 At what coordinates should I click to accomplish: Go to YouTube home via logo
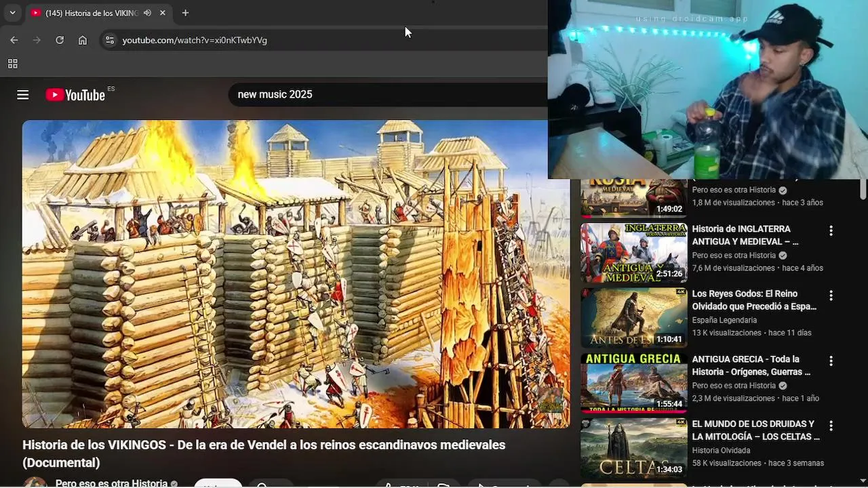[x=75, y=95]
